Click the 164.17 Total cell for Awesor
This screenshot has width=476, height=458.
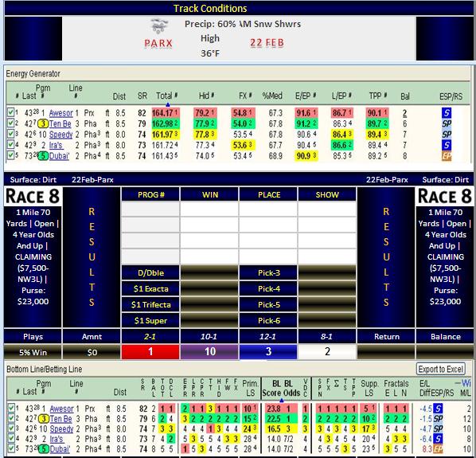pos(166,113)
